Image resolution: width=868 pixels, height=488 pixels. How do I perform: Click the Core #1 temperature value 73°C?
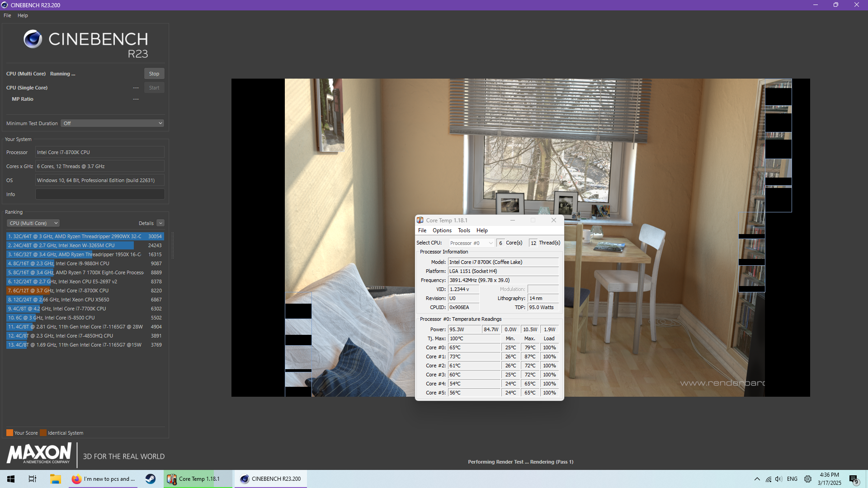pyautogui.click(x=474, y=357)
